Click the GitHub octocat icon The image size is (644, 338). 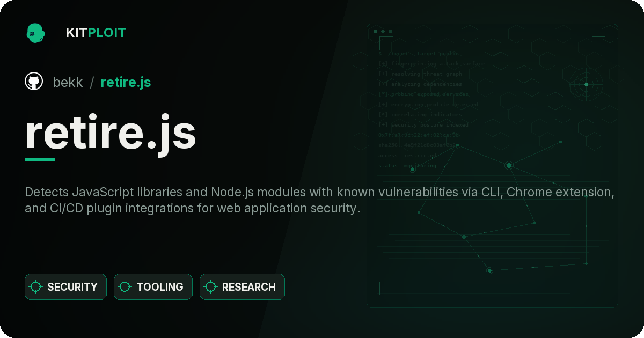[x=34, y=82]
